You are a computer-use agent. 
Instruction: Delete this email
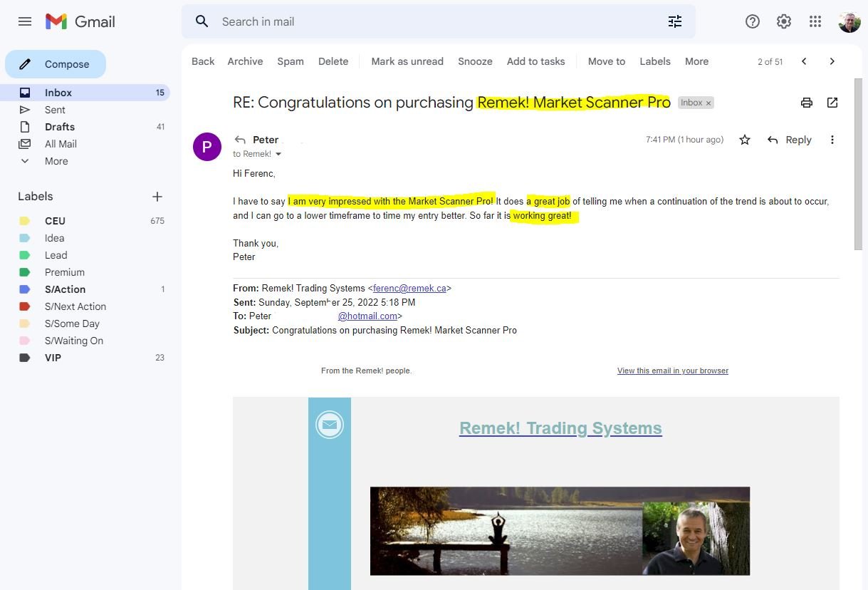coord(333,61)
